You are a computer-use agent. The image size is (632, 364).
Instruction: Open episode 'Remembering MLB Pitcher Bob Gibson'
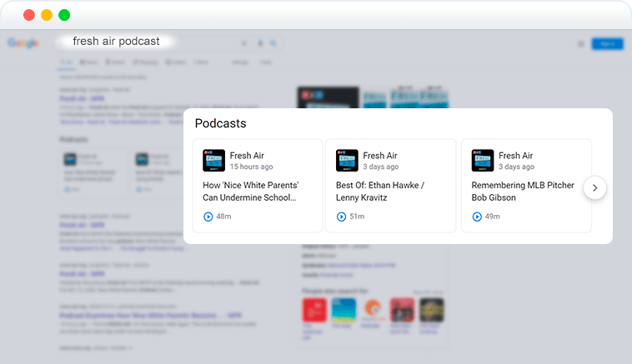point(523,192)
